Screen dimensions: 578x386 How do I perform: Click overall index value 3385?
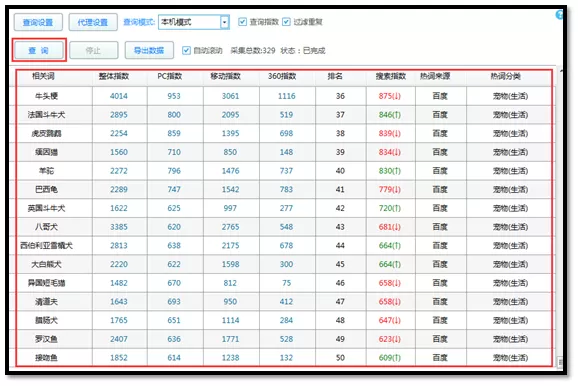(119, 227)
